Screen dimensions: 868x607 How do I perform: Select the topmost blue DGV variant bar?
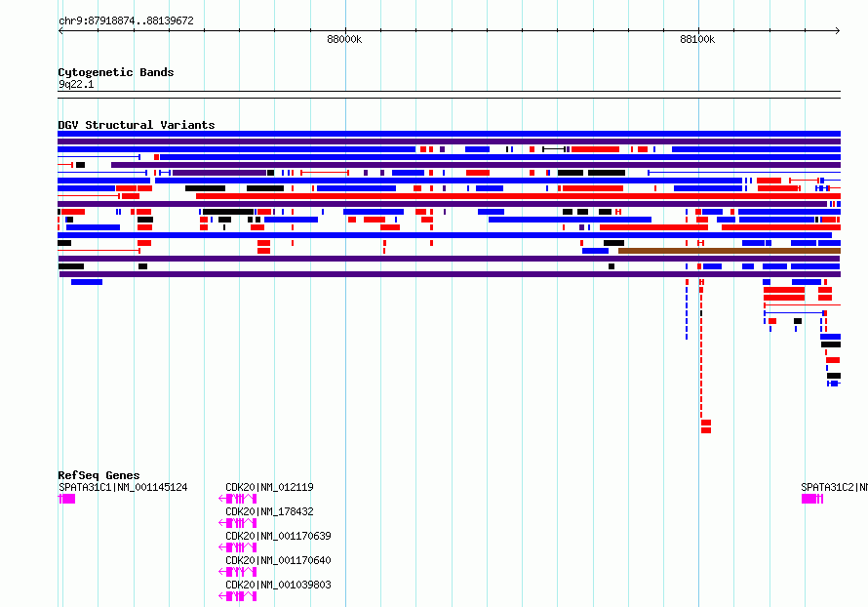(x=449, y=134)
